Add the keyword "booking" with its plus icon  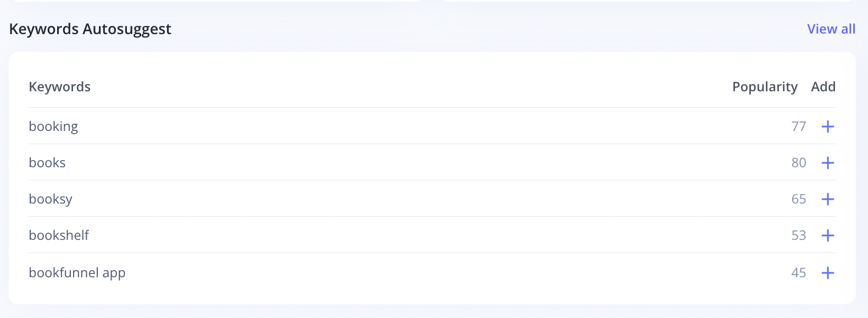(x=827, y=127)
